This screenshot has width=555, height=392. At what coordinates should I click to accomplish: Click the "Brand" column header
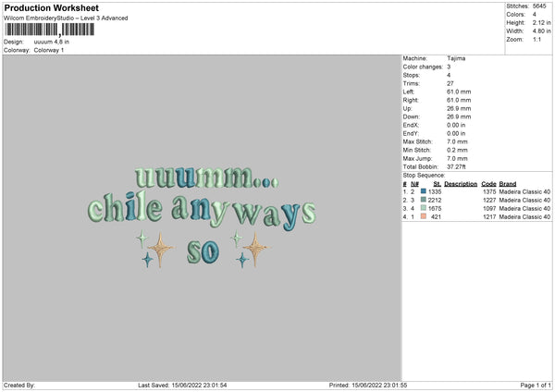[x=508, y=184]
